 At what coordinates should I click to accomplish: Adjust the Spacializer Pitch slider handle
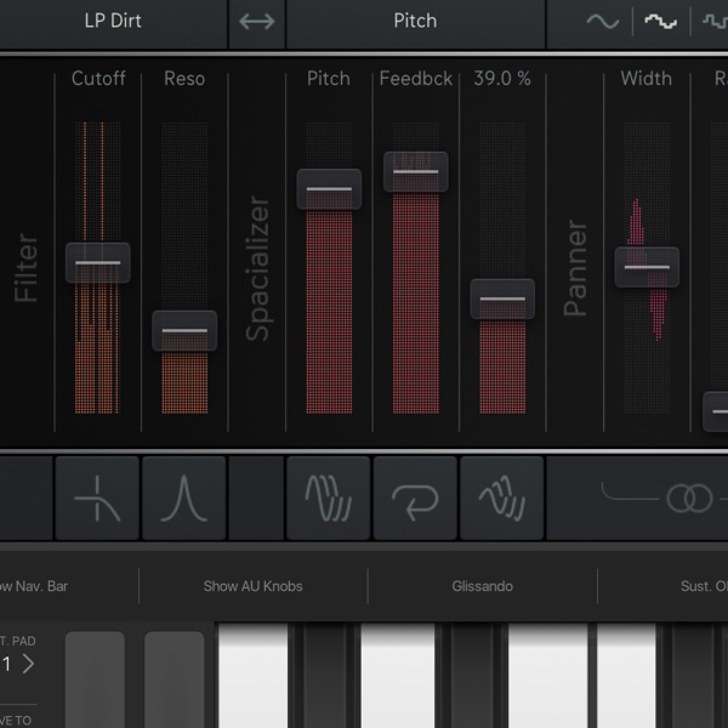pos(329,189)
